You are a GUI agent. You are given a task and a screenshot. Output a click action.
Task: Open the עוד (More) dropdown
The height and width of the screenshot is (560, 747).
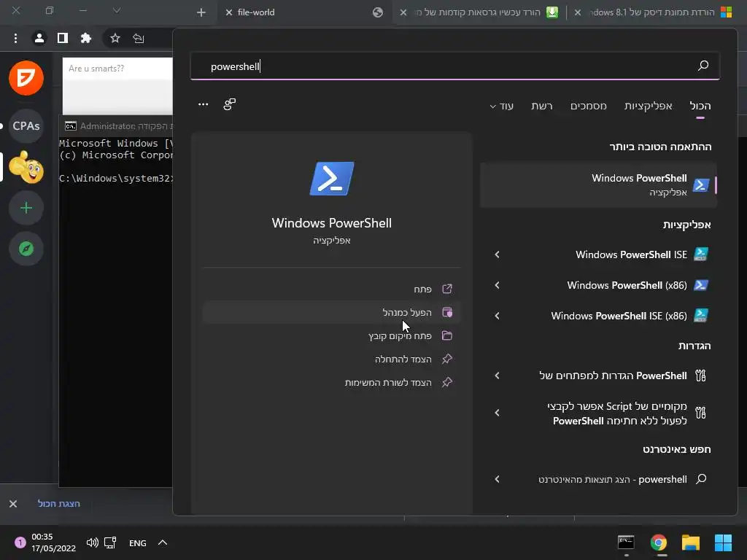502,106
